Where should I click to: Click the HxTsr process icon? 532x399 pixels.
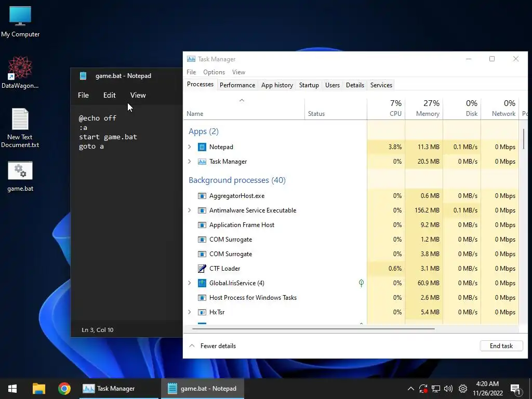coord(202,312)
